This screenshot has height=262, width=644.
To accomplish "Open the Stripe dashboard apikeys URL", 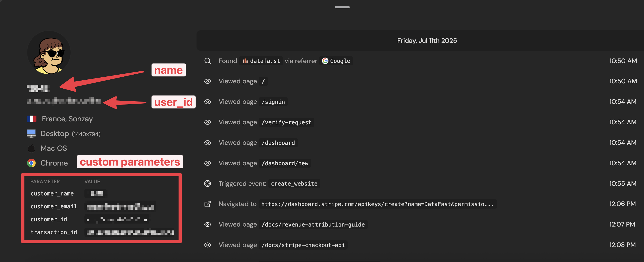I will (377, 204).
